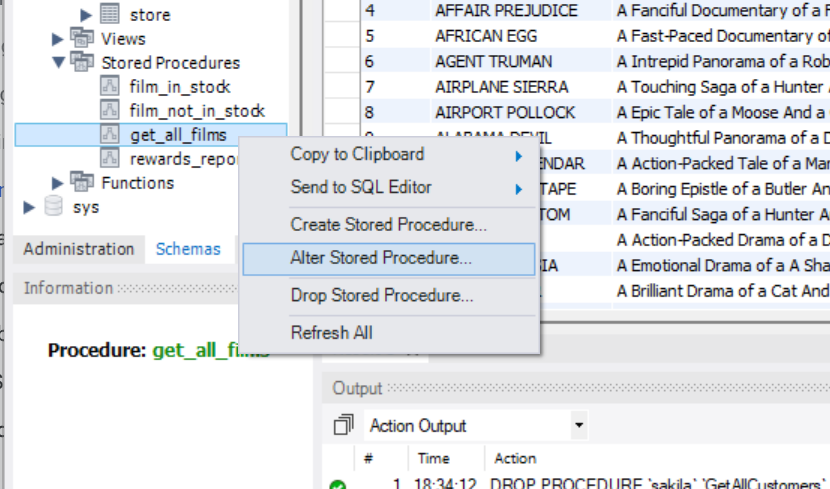
Task: Select rewards_report procedure in the tree
Action: (x=183, y=159)
